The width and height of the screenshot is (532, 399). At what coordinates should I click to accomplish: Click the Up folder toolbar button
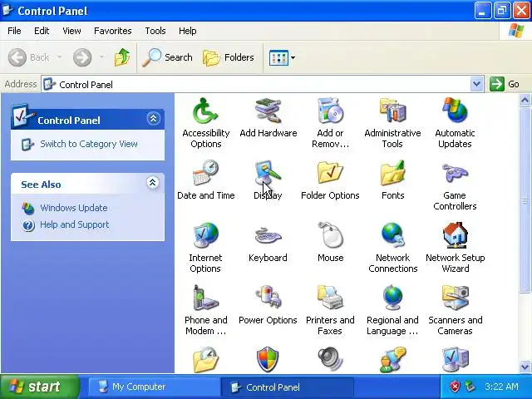tap(122, 57)
